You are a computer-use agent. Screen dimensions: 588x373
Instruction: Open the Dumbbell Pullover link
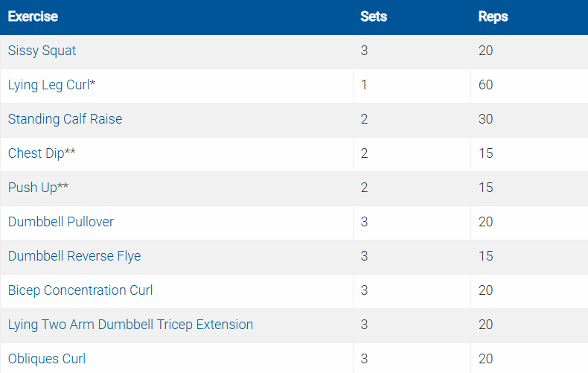click(x=61, y=222)
